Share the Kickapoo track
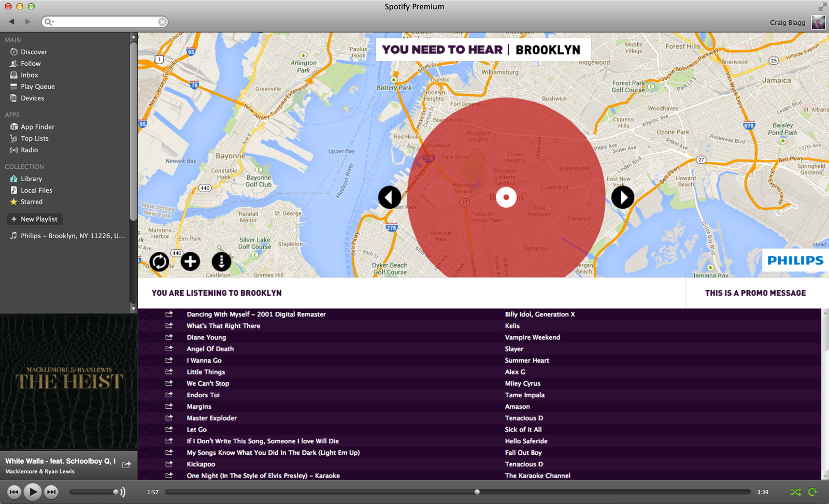Viewport: 829px width, 504px height. click(169, 464)
